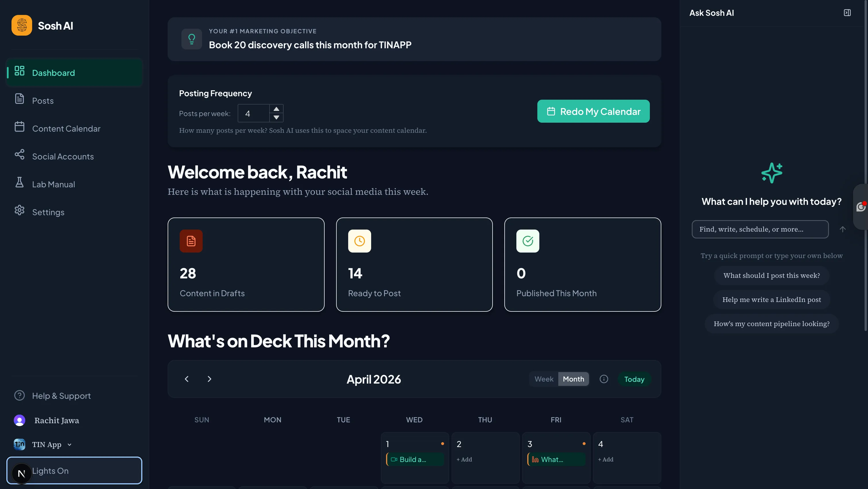Click the TIN App logo thumbnail
The width and height of the screenshot is (868, 489).
pyautogui.click(x=20, y=444)
